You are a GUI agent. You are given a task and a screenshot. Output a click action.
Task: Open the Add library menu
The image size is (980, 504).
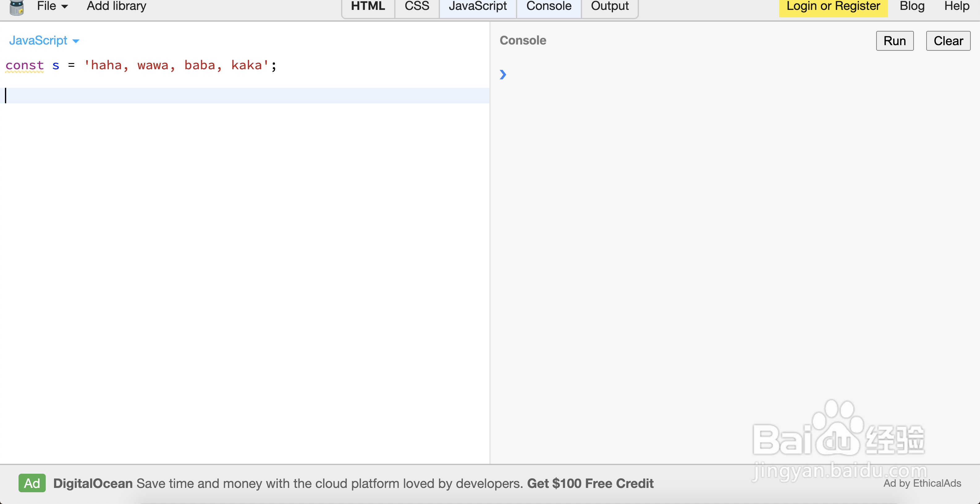click(116, 6)
